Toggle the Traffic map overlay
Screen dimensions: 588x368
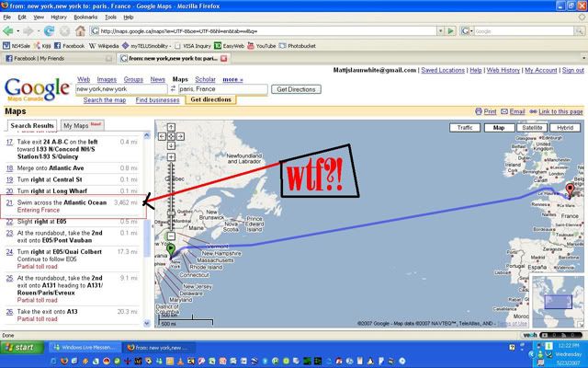tap(465, 128)
